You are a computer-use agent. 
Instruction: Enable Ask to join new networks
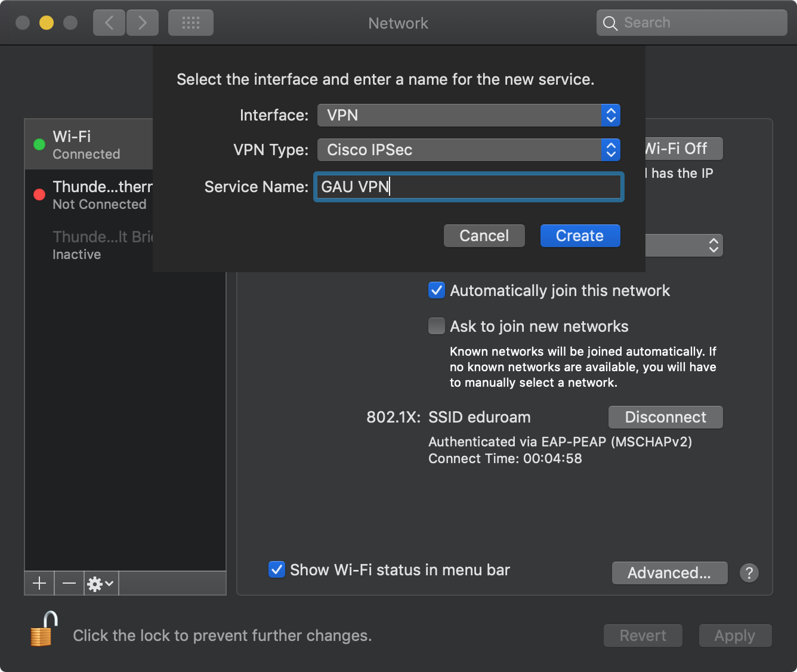tap(437, 326)
